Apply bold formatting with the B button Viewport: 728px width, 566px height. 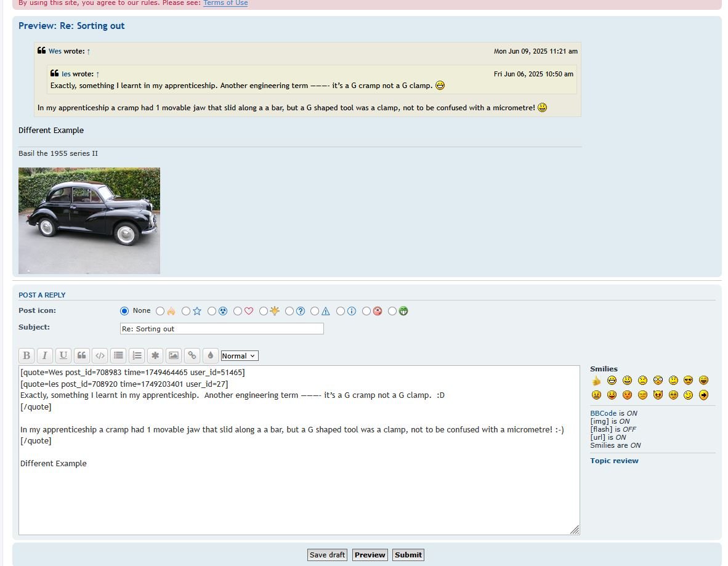pos(26,355)
